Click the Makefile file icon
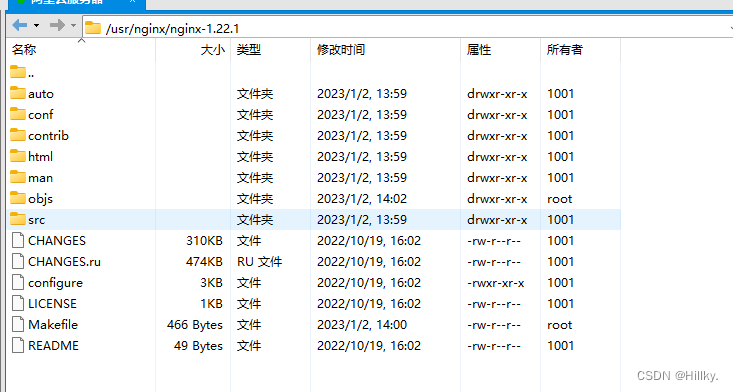Image resolution: width=733 pixels, height=392 pixels. 18,324
